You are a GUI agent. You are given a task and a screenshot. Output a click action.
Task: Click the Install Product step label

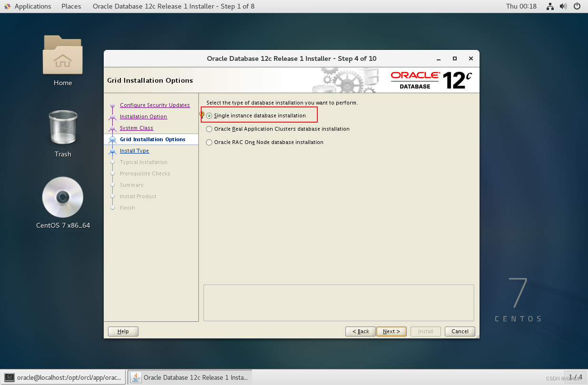[138, 196]
